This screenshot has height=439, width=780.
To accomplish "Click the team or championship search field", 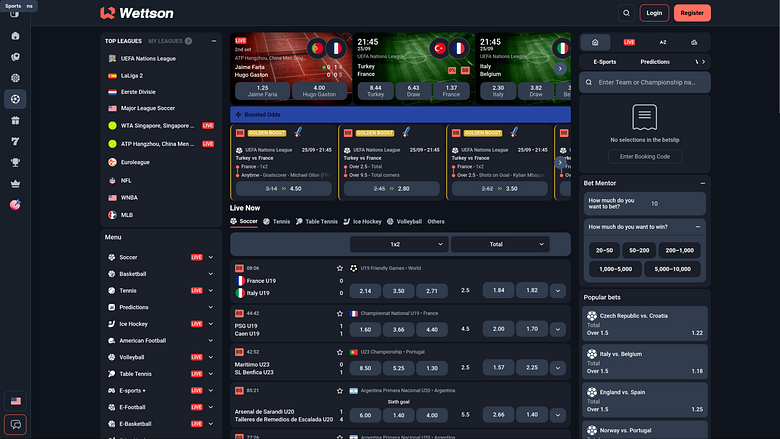I will pos(645,83).
